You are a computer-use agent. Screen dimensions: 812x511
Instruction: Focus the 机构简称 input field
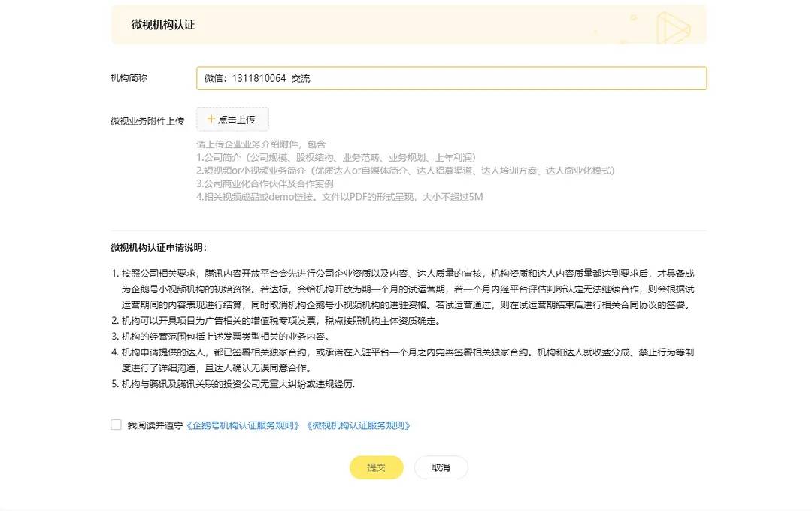click(452, 78)
